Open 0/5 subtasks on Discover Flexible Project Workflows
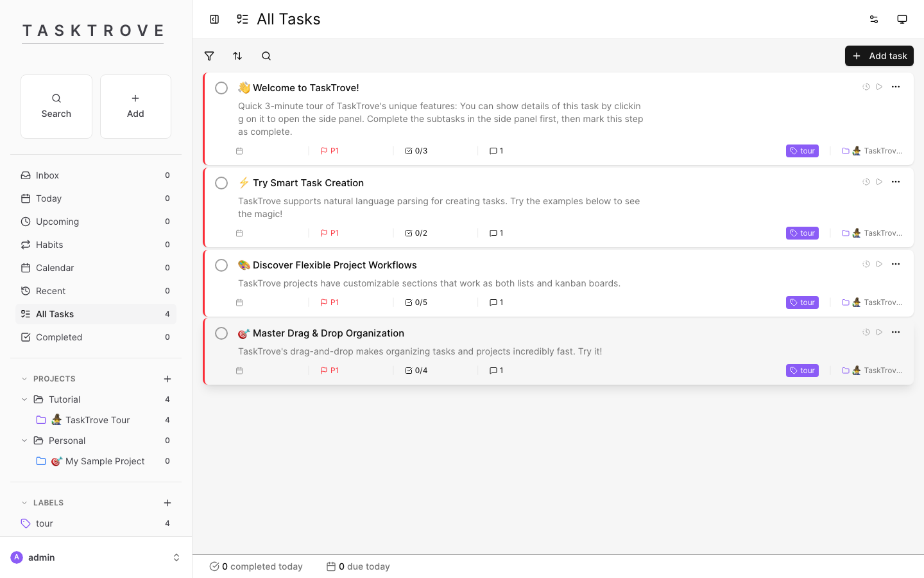Viewport: 924px width, 578px height. 416,302
